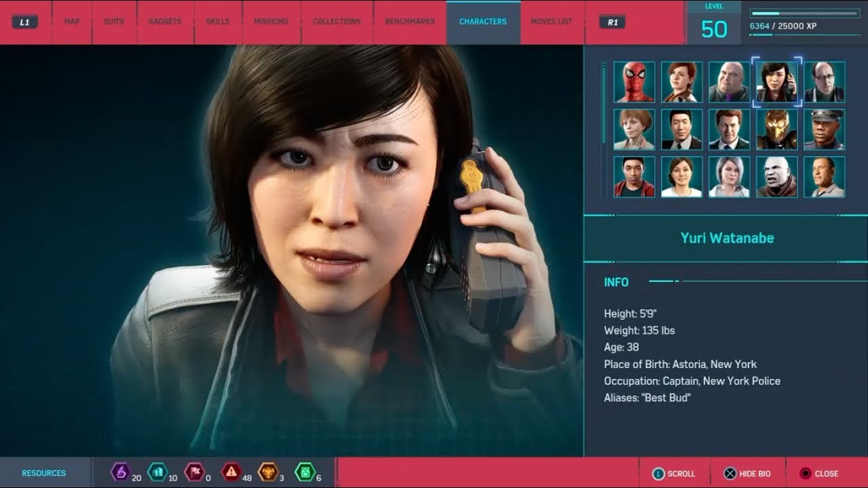Screen dimensions: 868x488
Task: Click the XP progress bar
Action: [805, 13]
